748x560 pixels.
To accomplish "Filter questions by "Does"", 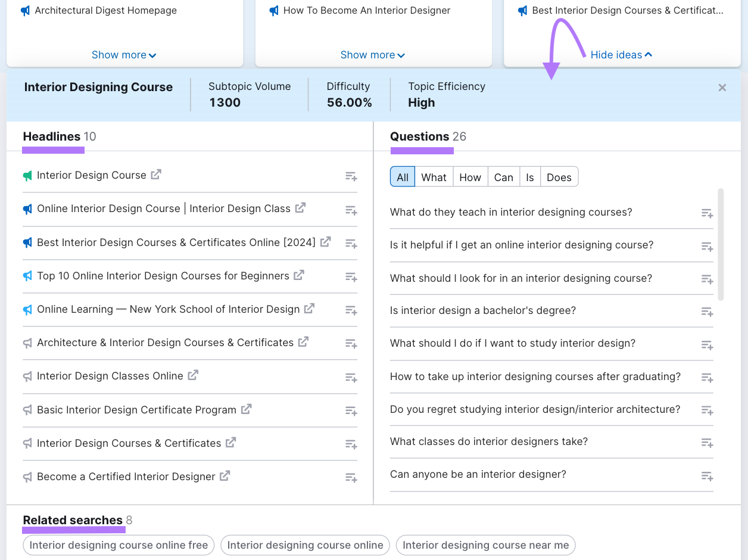I will click(x=559, y=176).
